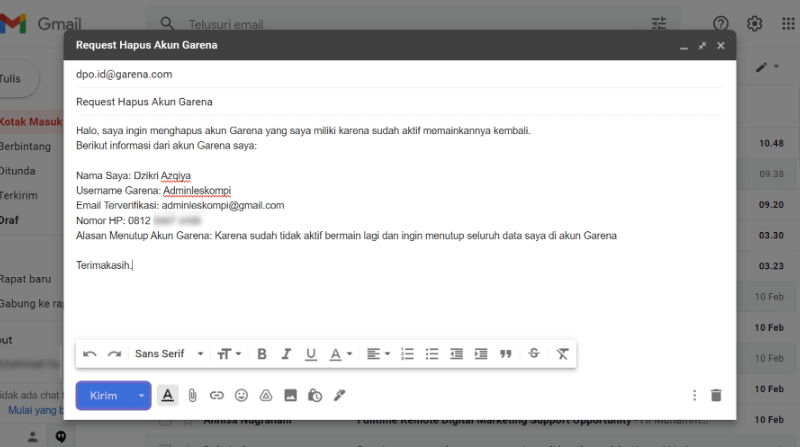Open the Google apps grid
The height and width of the screenshot is (447, 800).
tap(788, 23)
